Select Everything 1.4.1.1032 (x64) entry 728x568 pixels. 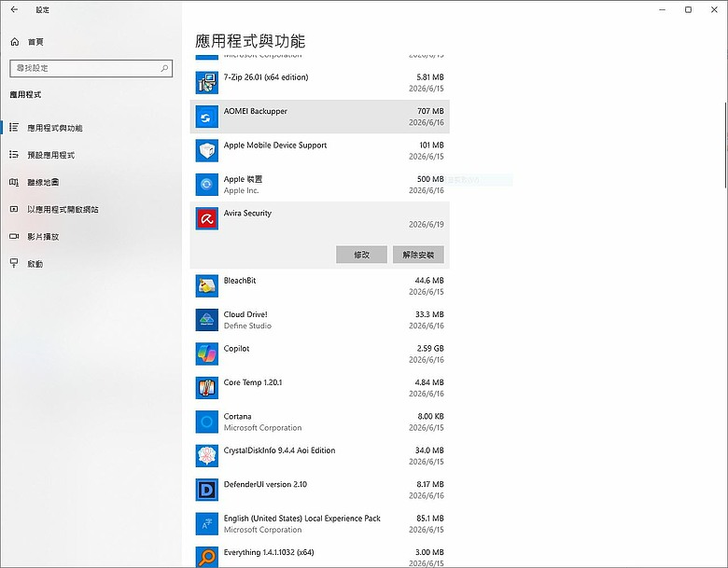[269, 552]
